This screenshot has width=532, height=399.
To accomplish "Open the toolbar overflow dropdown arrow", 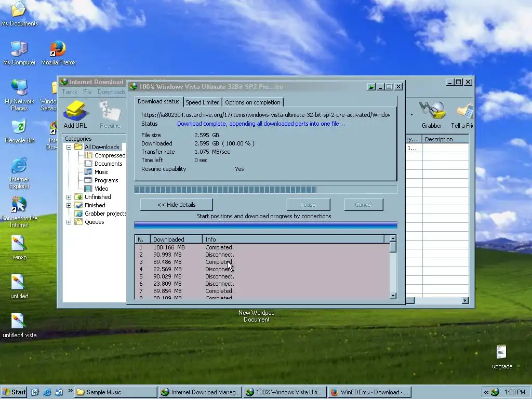I will coord(411,115).
